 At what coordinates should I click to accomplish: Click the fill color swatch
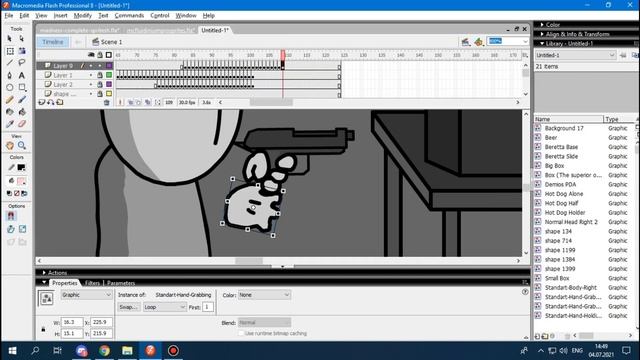pos(21,181)
